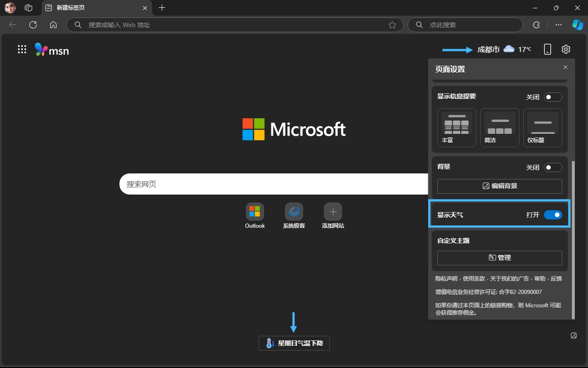Choose the 简洁 feed layout
The height and width of the screenshot is (368, 588).
pos(500,127)
